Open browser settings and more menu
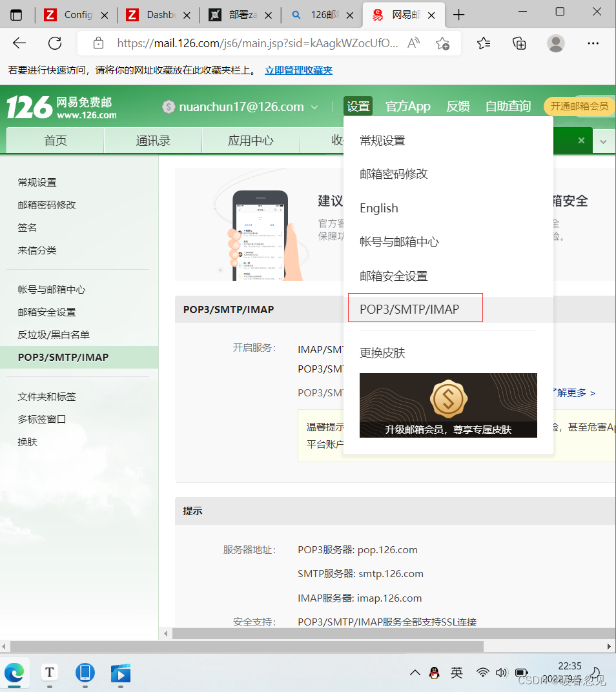This screenshot has width=616, height=692. coord(593,43)
